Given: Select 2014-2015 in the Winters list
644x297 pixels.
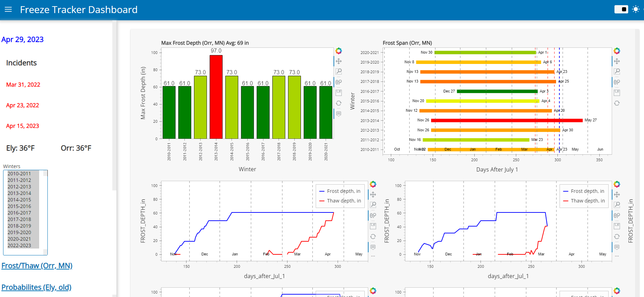Looking at the screenshot, I should 23,200.
